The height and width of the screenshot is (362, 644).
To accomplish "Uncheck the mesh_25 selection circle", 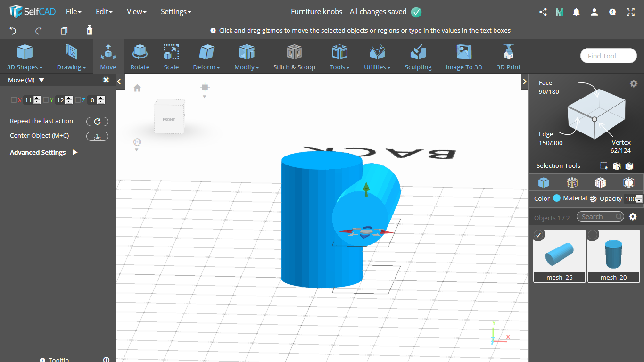I will click(x=539, y=234).
